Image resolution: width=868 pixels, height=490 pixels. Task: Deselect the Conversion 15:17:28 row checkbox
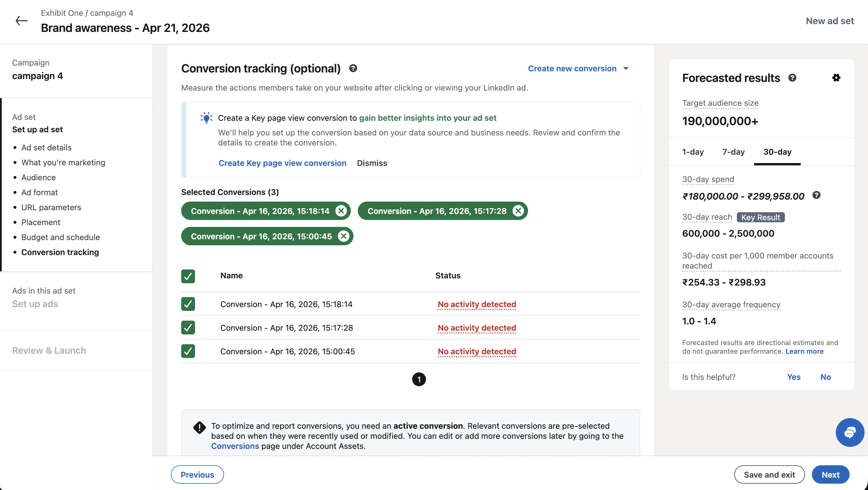(x=188, y=328)
